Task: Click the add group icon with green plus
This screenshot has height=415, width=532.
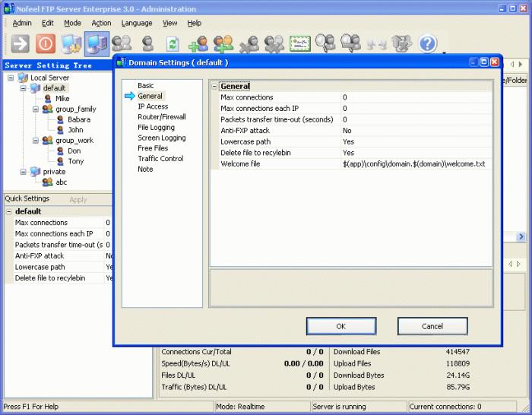Action: click(223, 44)
